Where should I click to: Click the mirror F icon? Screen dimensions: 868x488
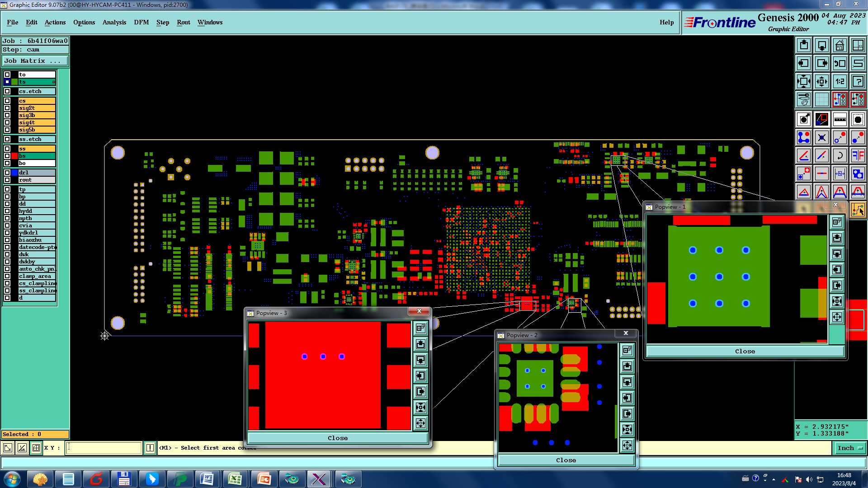[x=858, y=155]
